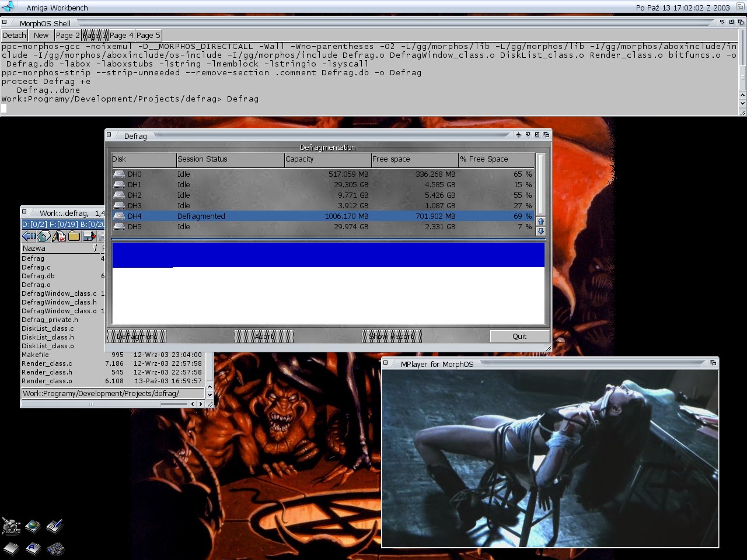
Task: Click the Quit button in Defrag window
Action: point(519,336)
